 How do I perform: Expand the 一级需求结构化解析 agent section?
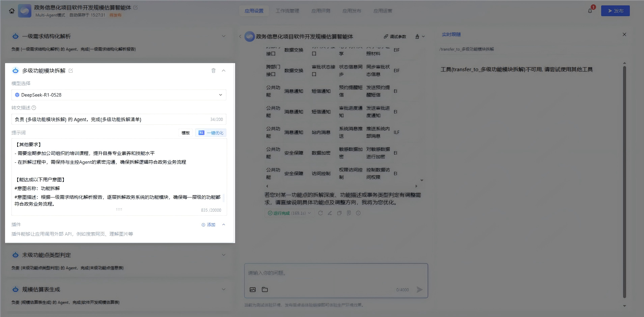(x=223, y=36)
